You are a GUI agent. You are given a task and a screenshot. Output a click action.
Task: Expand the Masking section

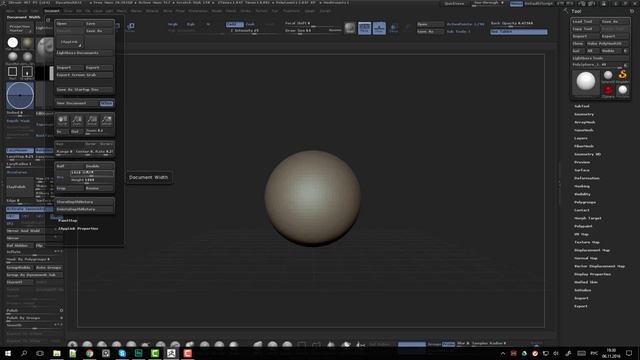click(x=582, y=186)
